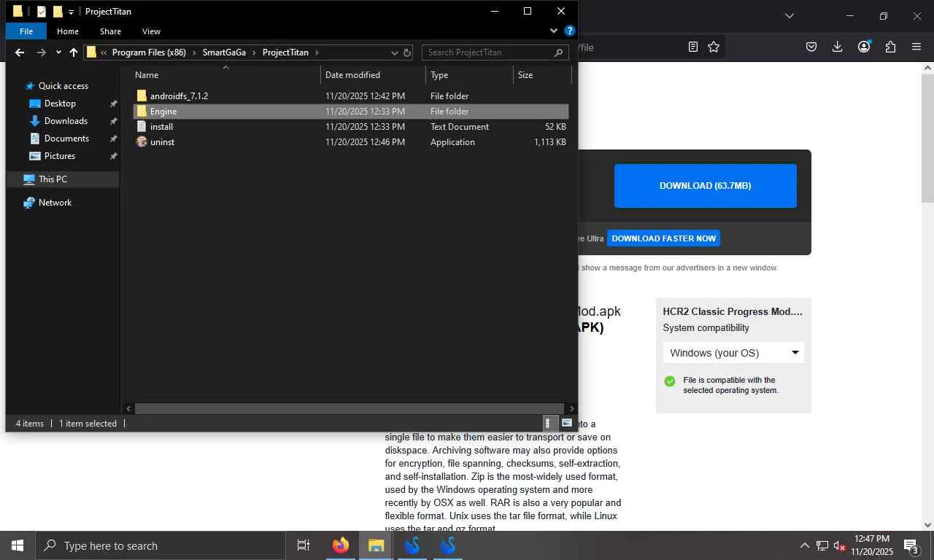The image size is (934, 560).
Task: Open the browser's list all tabs dropdown
Action: tap(789, 16)
